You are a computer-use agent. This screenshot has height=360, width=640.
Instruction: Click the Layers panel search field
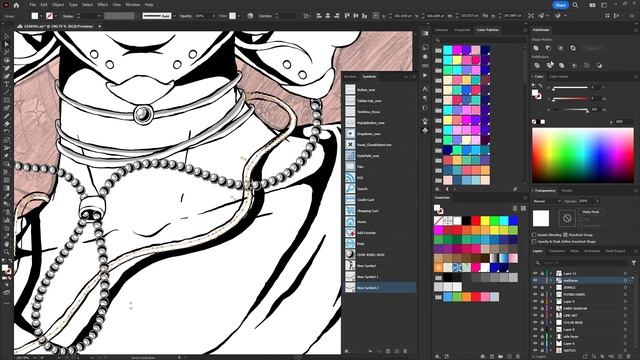click(x=582, y=263)
